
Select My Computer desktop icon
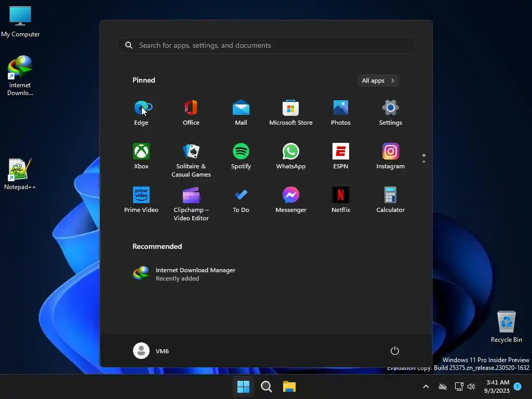tap(20, 21)
